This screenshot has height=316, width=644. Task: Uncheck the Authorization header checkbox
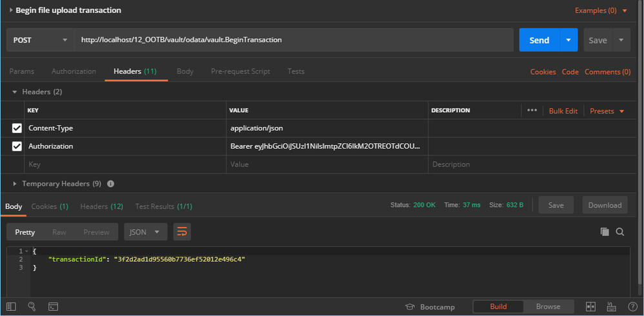(17, 146)
